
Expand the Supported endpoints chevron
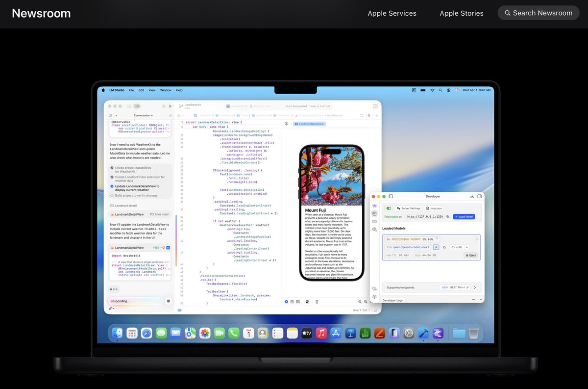[x=475, y=287]
